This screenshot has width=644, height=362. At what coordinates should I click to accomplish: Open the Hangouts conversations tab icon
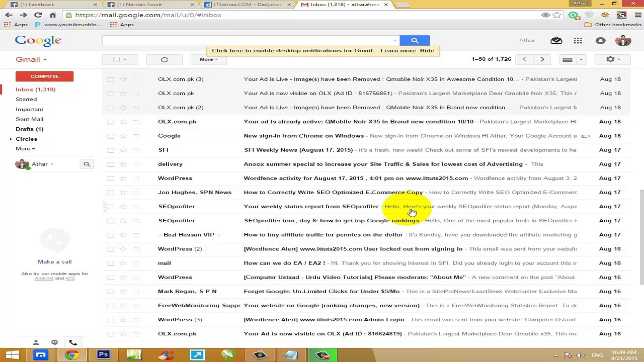point(54,342)
